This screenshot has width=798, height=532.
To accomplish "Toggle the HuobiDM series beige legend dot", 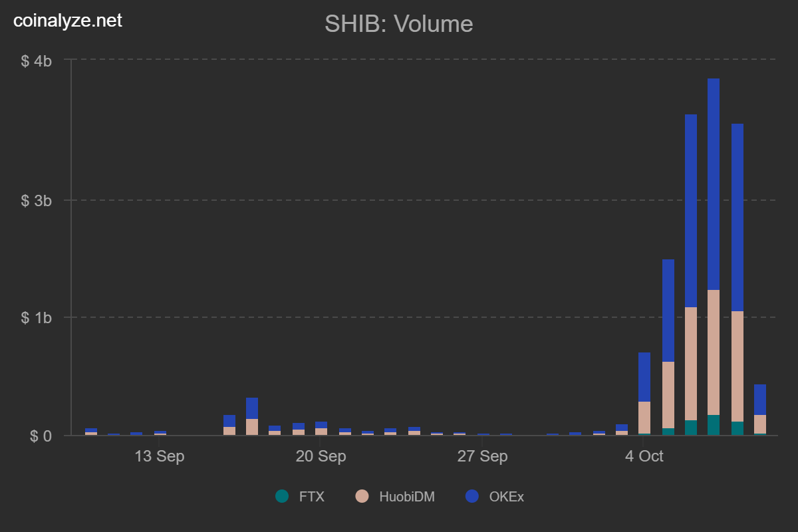I will [362, 496].
